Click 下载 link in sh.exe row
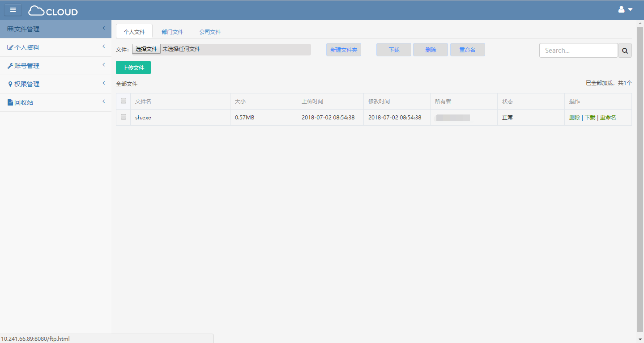This screenshot has height=343, width=644. click(x=590, y=118)
